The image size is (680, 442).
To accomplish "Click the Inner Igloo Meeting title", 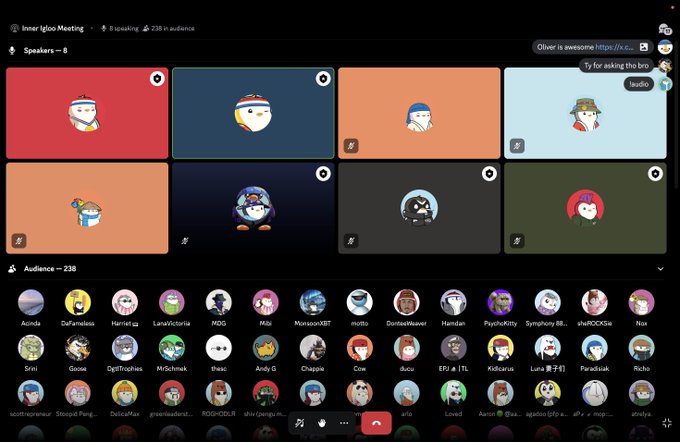I will tap(53, 28).
